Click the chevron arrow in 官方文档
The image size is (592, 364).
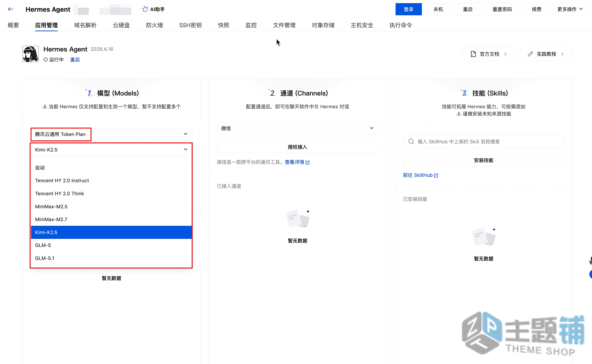[505, 54]
